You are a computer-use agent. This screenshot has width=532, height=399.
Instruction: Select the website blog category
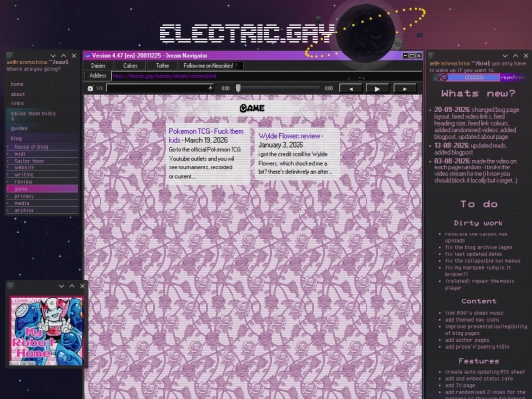41,167
